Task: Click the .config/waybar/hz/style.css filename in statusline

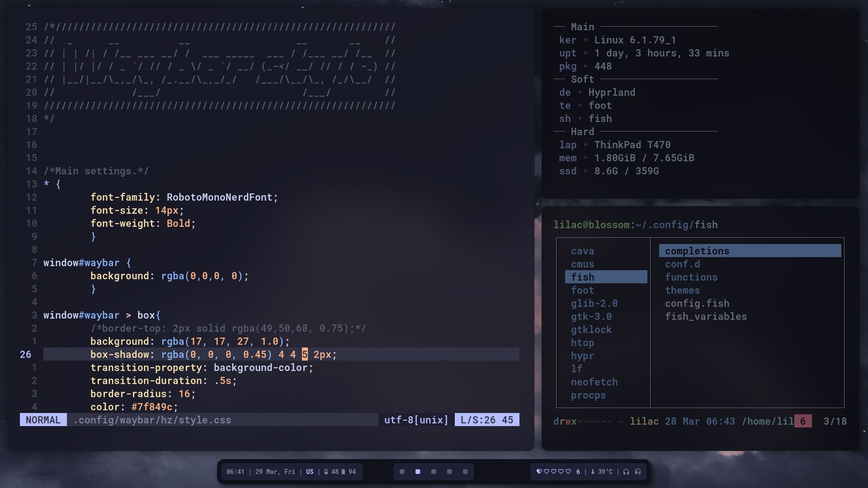Action: point(152,420)
